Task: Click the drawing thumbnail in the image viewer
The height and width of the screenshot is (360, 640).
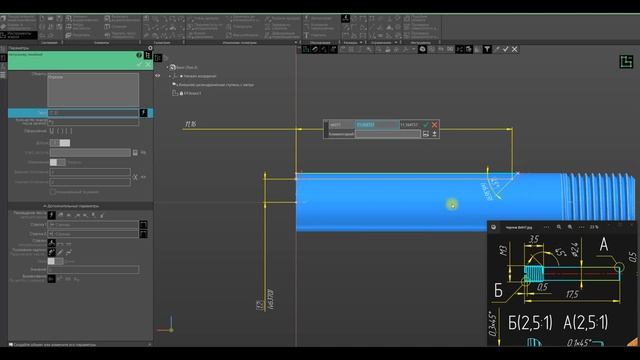Action: tap(562, 290)
